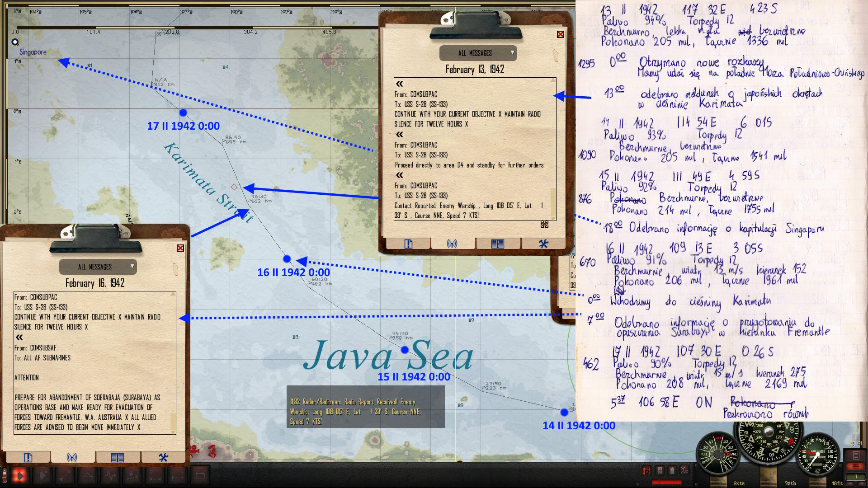Open the message log notepad icon

[x=856, y=455]
